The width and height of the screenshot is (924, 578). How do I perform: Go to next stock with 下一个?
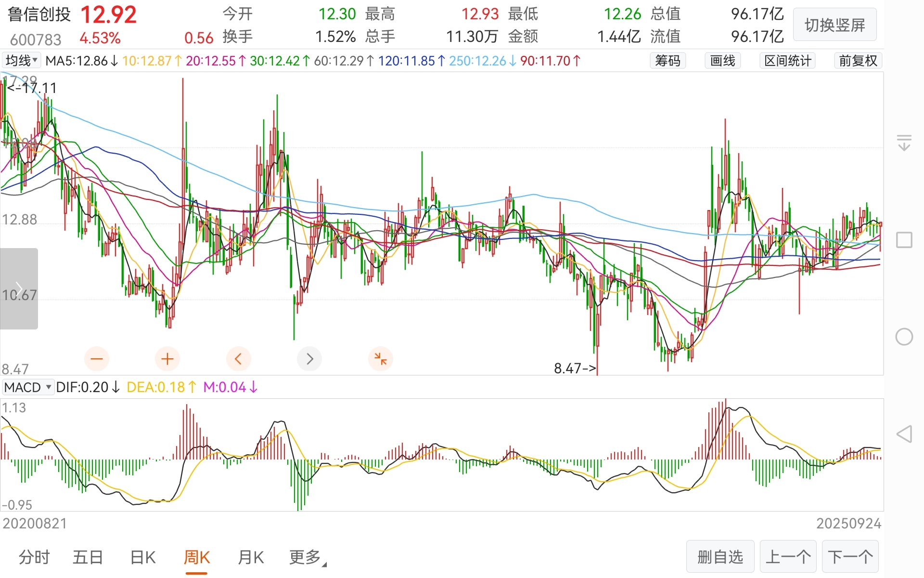tap(850, 557)
